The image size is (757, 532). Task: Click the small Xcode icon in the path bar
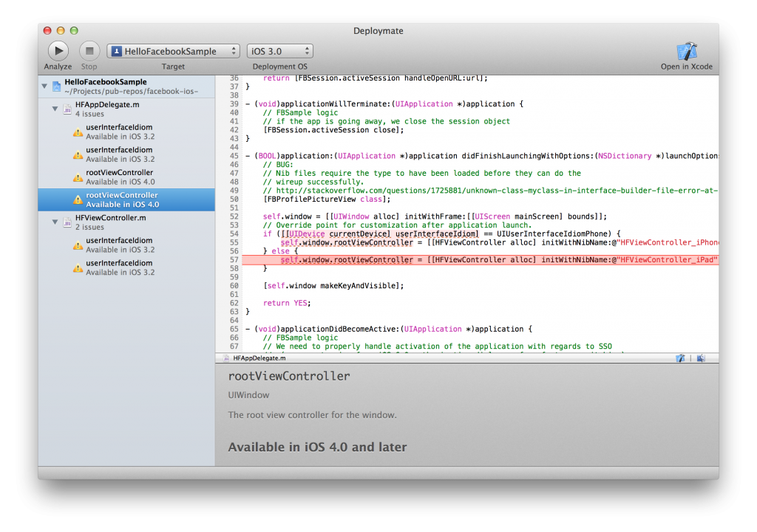tap(680, 358)
